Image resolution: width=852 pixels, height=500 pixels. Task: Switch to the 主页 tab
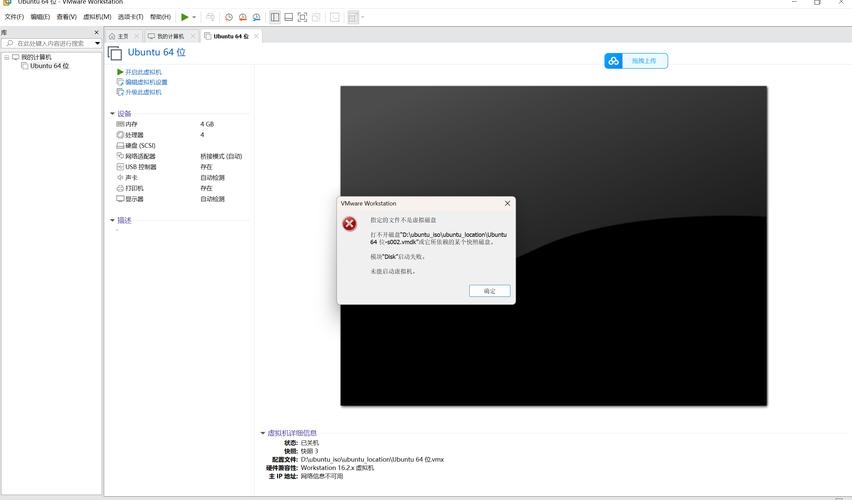123,36
